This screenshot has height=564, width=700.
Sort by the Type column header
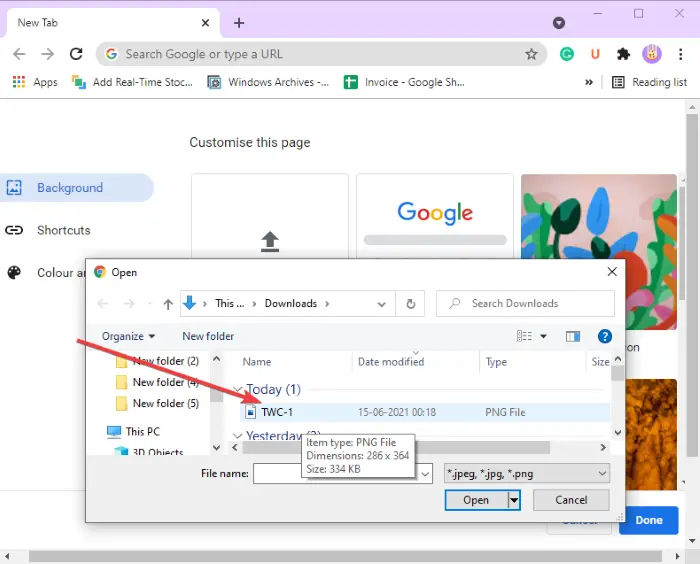pos(496,362)
